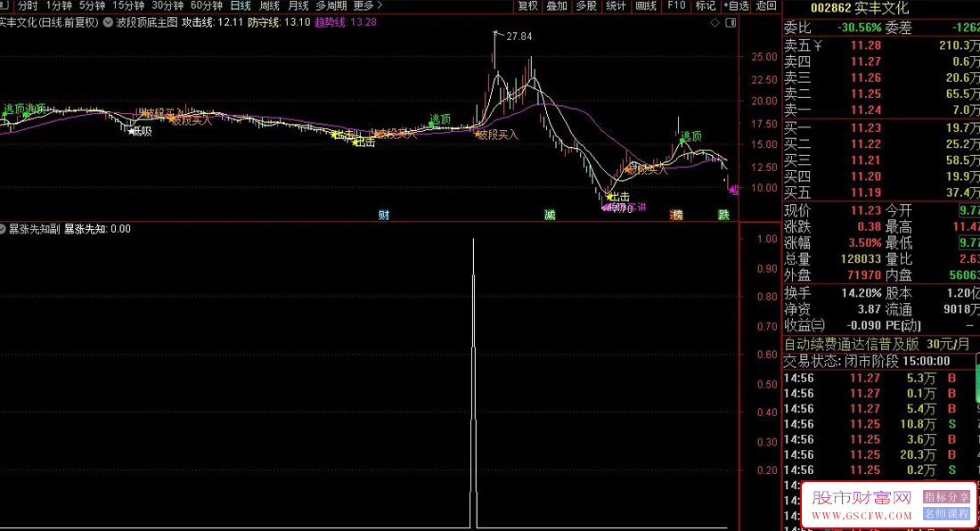This screenshot has height=531, width=980.
Task: Select the 30分钟 period tab
Action: 167,5
